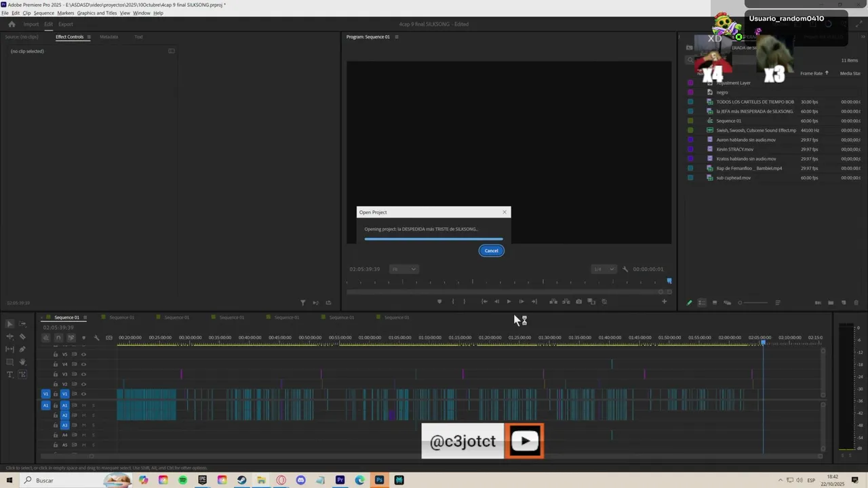Activate the Slip tool
Viewport: 868px width, 488px height.
[x=9, y=349]
